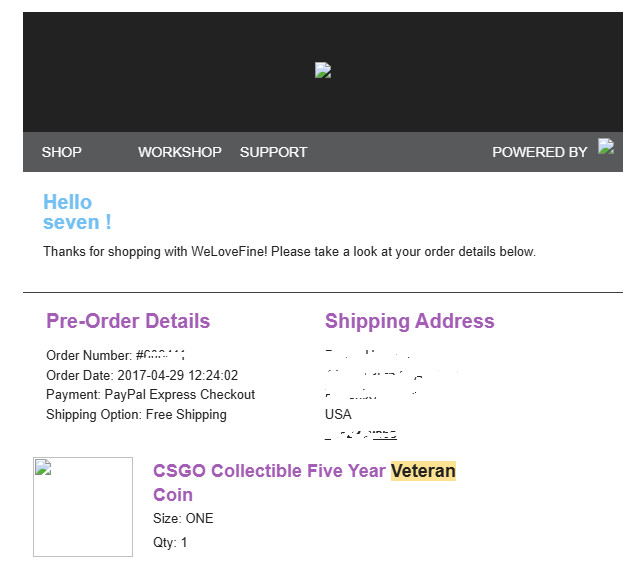Click the Shipping Address heading

410,321
